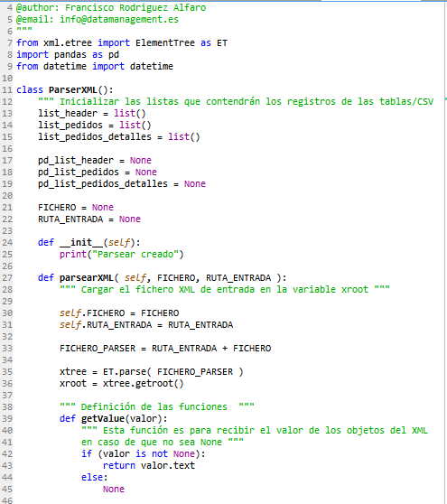Screen dimensions: 447x504
Task: Click the 'print' call on line 25
Action: click(x=73, y=255)
